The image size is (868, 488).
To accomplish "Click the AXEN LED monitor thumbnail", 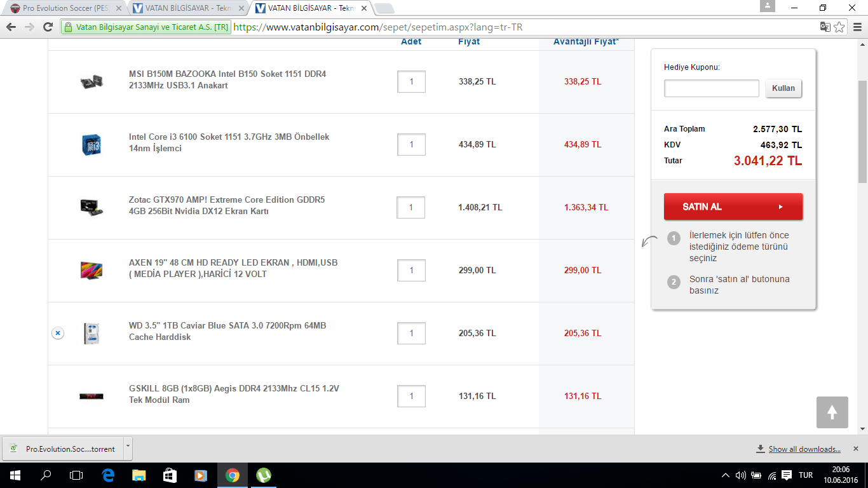I will (x=92, y=270).
